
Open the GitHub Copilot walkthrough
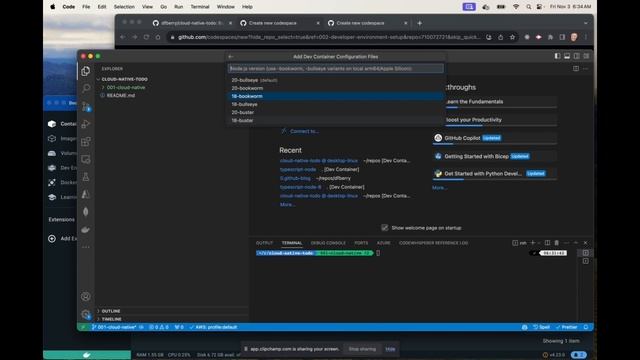pos(495,138)
